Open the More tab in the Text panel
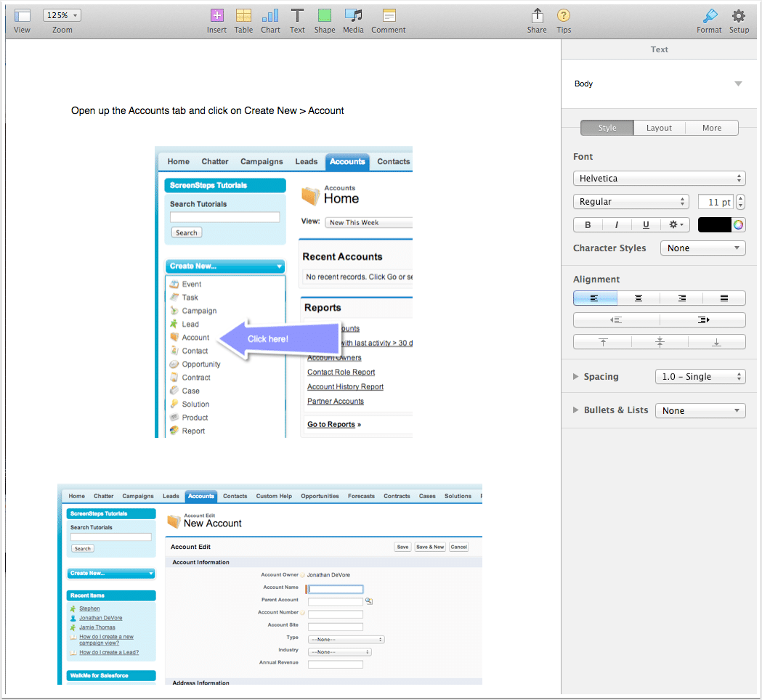This screenshot has height=700, width=762. (x=712, y=127)
